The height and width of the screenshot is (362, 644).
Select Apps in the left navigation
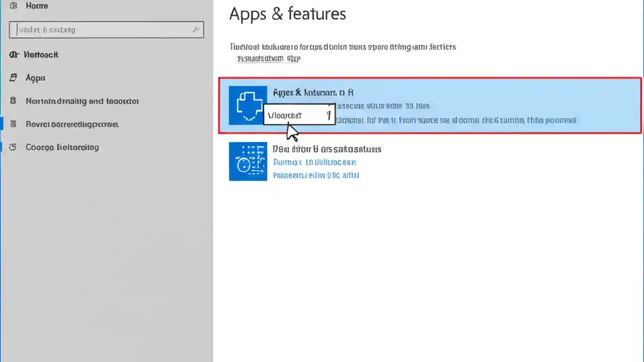[35, 78]
